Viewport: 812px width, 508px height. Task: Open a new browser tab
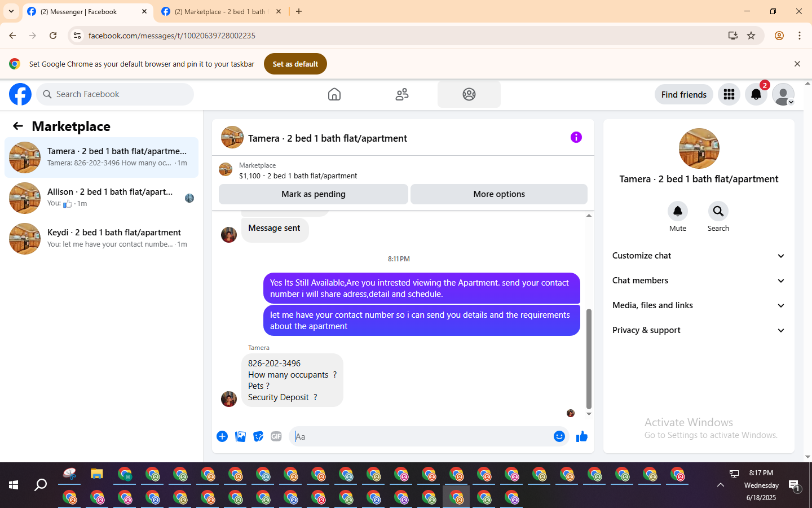[x=299, y=11]
